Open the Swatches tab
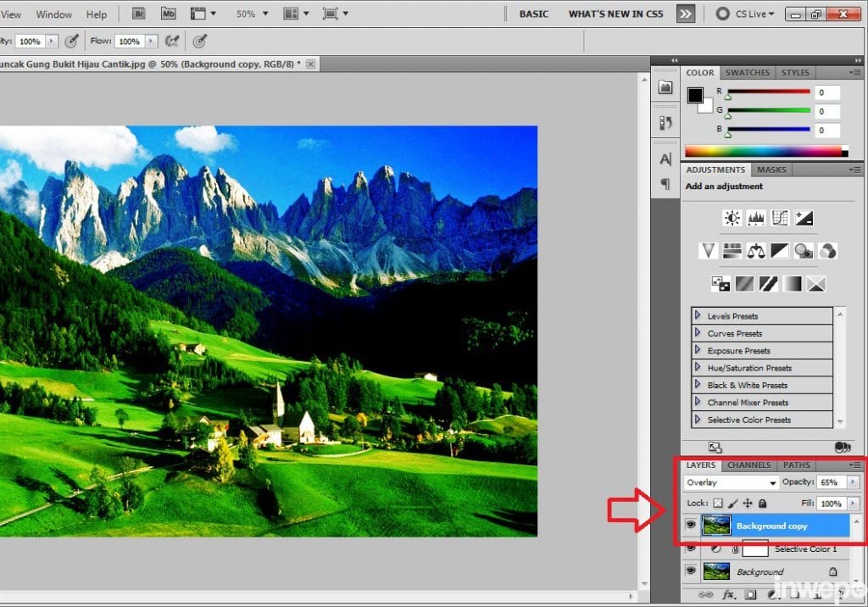This screenshot has height=607, width=868. coord(747,73)
